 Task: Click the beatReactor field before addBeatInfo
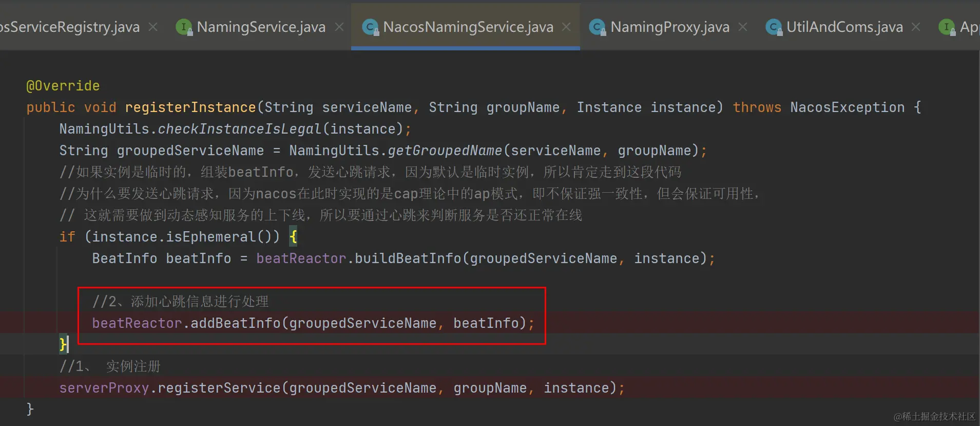pyautogui.click(x=137, y=323)
